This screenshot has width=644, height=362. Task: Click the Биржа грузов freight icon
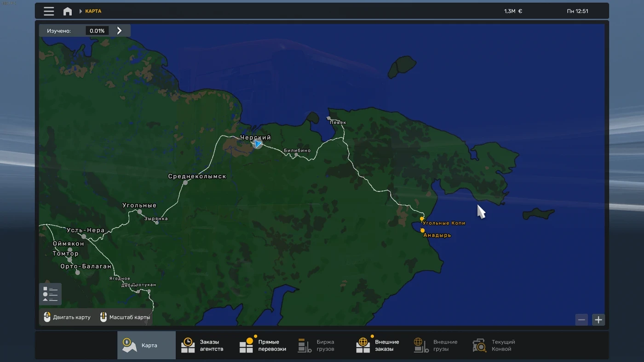pos(305,345)
